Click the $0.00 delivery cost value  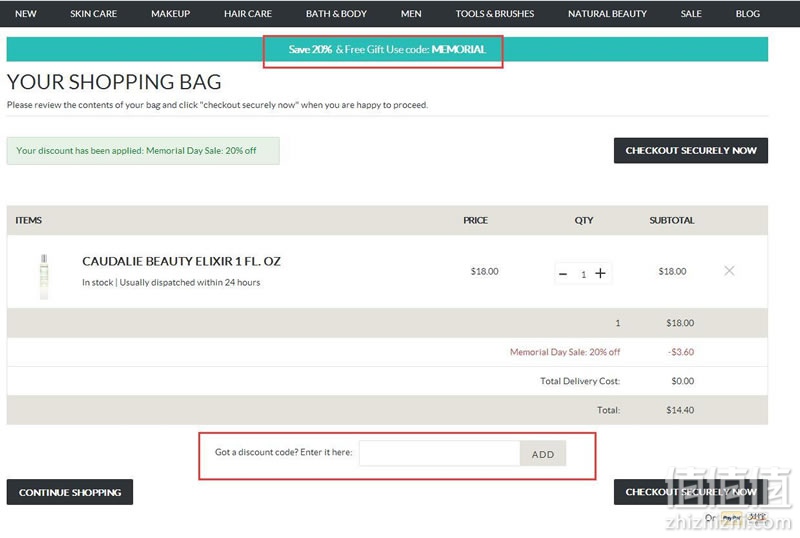coord(683,381)
